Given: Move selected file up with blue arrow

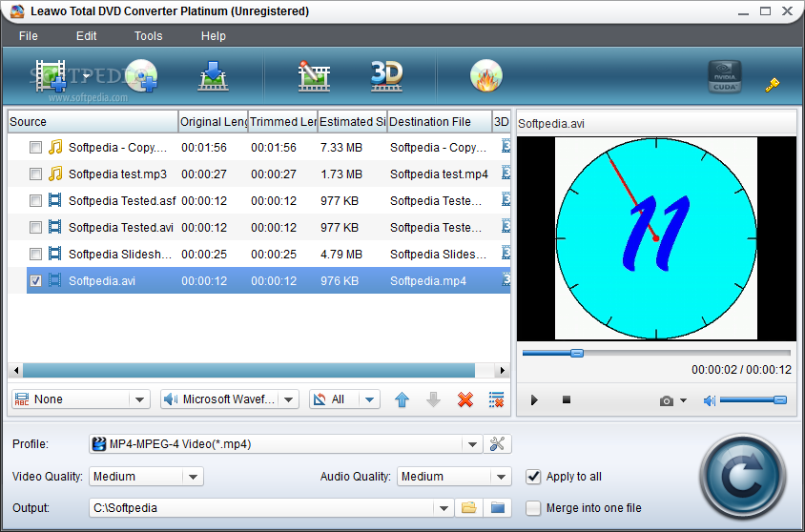Looking at the screenshot, I should (x=402, y=399).
